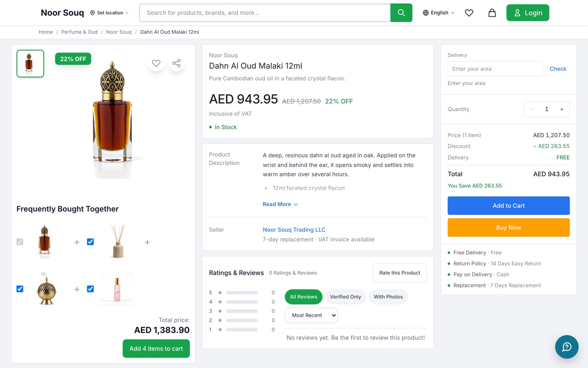Go to Home breadcrumb
This screenshot has width=588, height=368.
point(46,32)
